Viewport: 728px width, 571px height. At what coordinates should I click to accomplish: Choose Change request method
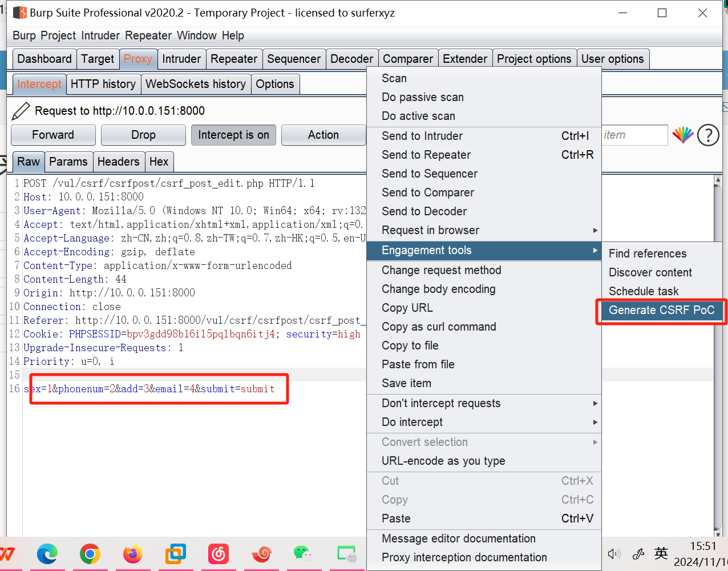click(484, 270)
